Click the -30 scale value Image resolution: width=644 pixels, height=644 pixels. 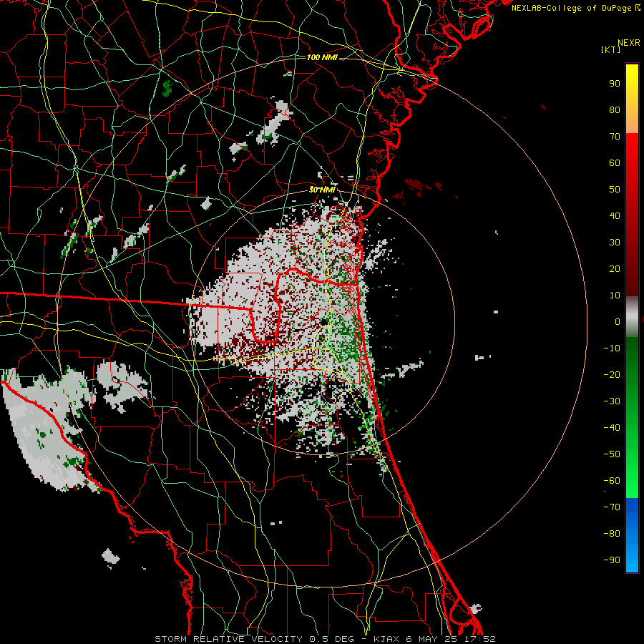tap(612, 401)
